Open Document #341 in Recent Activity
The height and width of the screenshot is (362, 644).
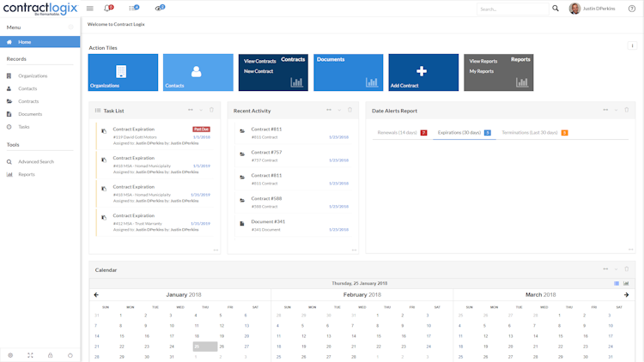click(294, 226)
